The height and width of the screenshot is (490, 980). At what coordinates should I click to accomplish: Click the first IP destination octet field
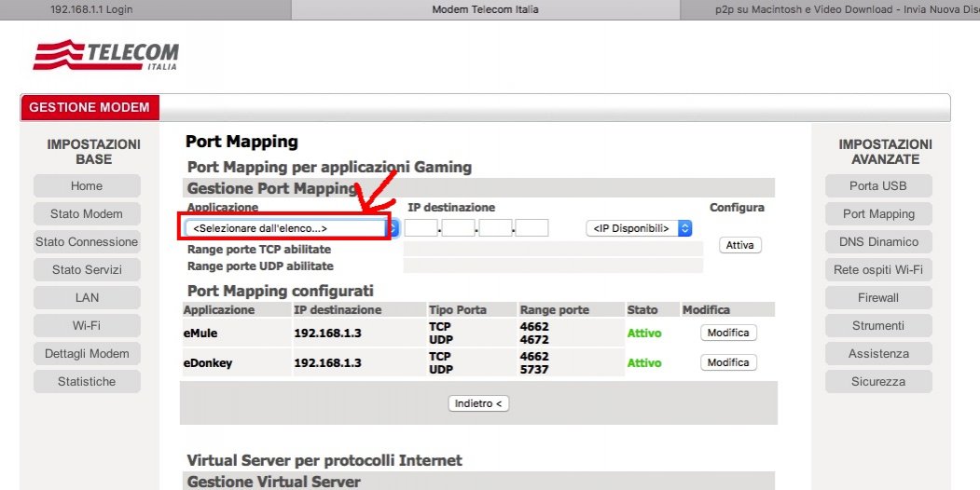421,228
